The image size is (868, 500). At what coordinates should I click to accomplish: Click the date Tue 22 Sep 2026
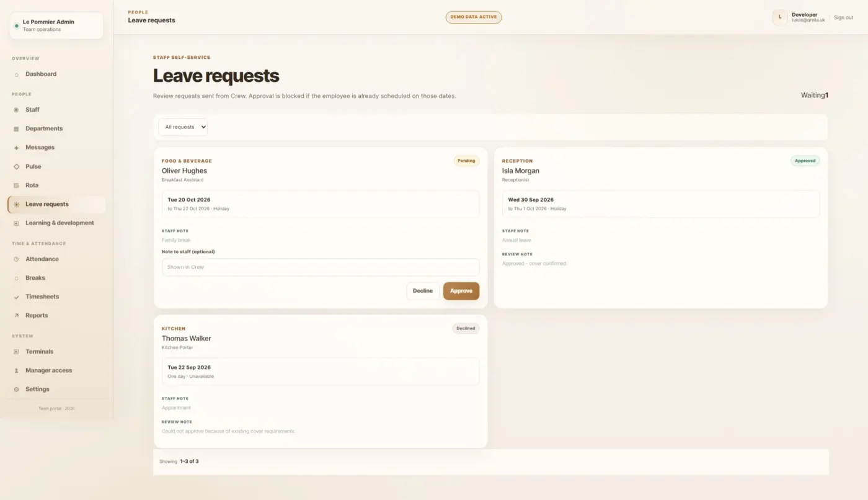[189, 367]
